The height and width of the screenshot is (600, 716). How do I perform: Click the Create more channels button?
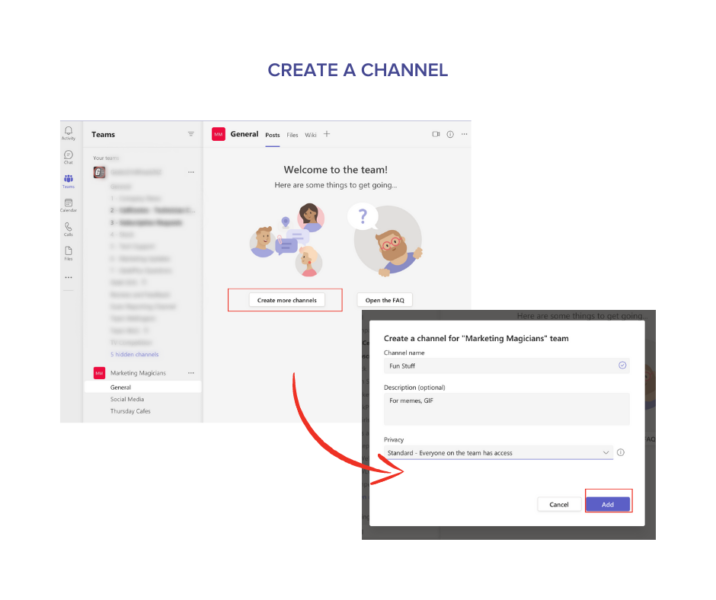(286, 300)
